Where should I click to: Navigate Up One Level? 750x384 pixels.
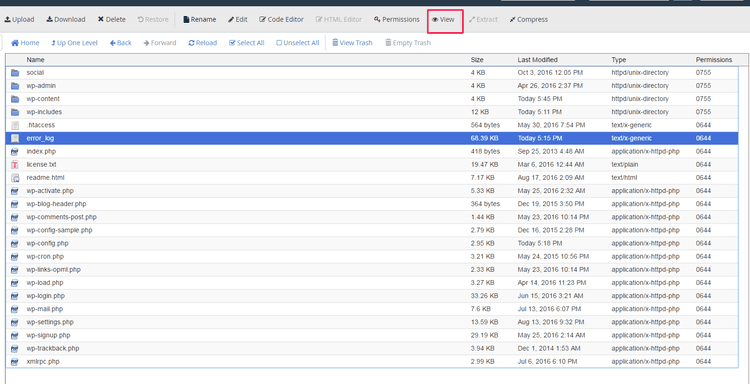tap(74, 43)
